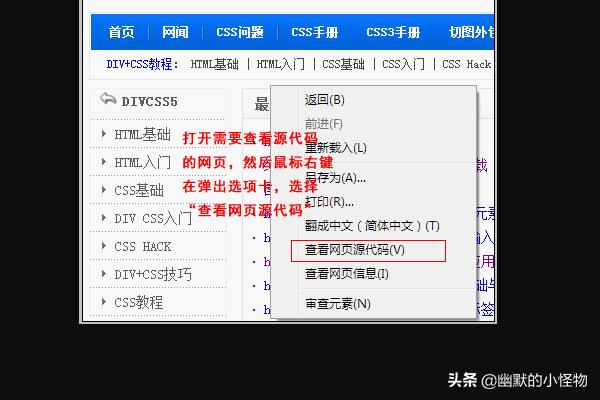Open the CSS3手册 navigation tab
Image resolution: width=600 pixels, height=400 pixels.
[x=393, y=32]
